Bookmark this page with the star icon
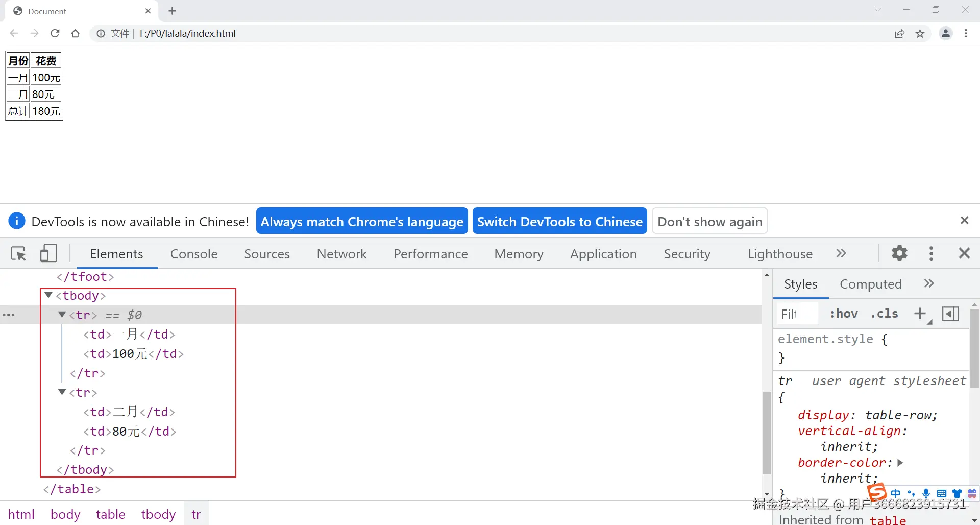This screenshot has width=980, height=525. [920, 33]
